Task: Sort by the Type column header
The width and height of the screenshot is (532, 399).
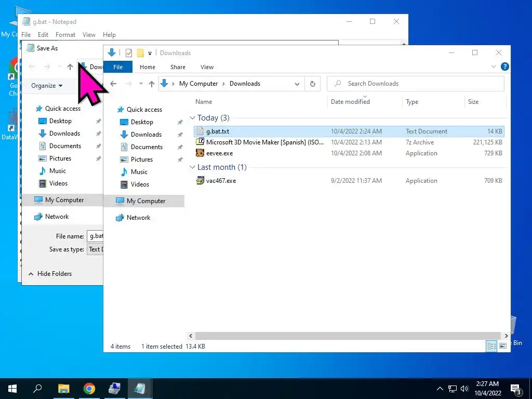Action: pyautogui.click(x=412, y=101)
